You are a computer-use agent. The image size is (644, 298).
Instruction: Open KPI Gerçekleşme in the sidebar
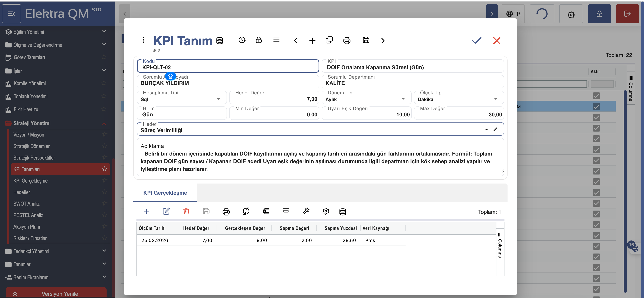pos(30,181)
